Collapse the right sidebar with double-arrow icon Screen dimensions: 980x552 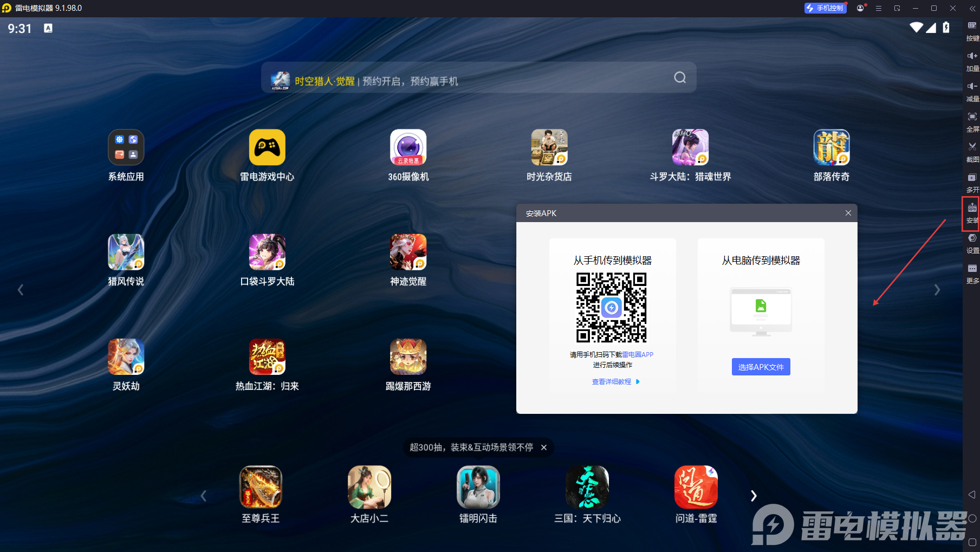971,8
